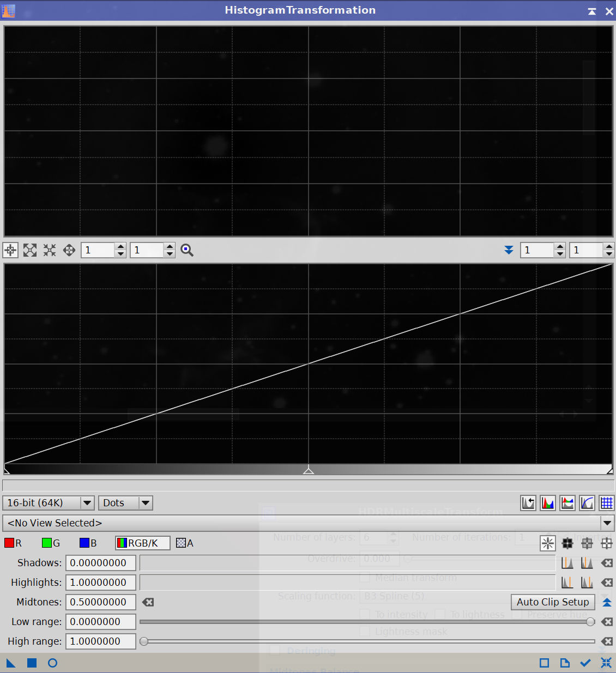Reset the Low range with its delete icon
Viewport: 616px width, 673px height.
(x=607, y=622)
